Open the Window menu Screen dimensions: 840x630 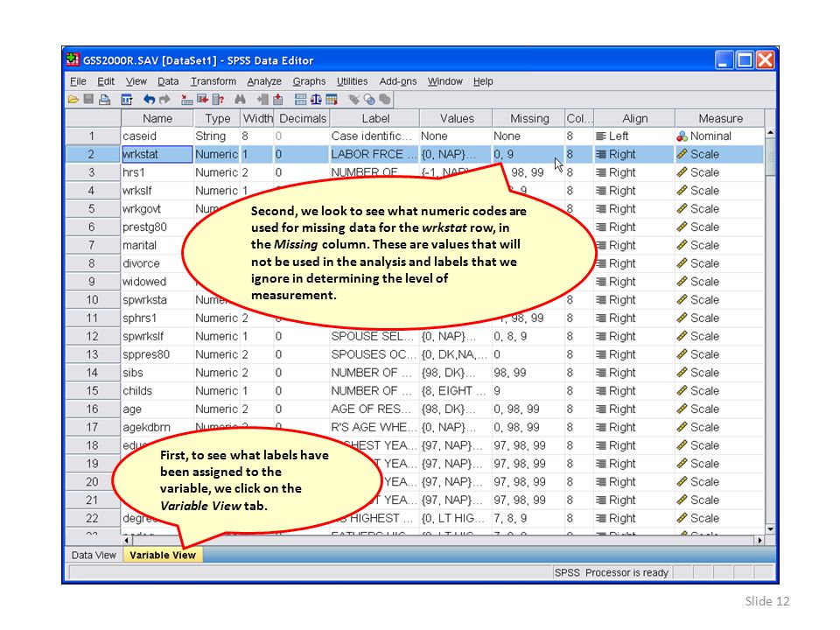click(x=445, y=81)
